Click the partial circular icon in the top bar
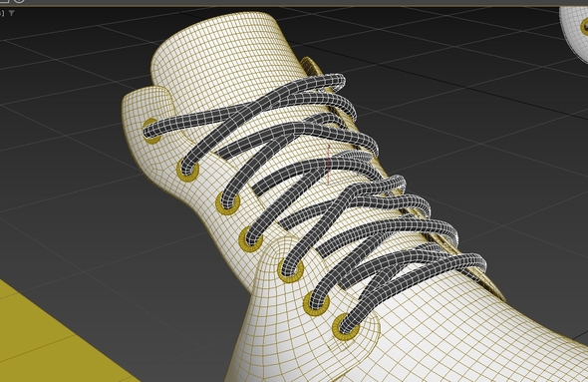Image resolution: width=588 pixels, height=382 pixels. [20, 1]
